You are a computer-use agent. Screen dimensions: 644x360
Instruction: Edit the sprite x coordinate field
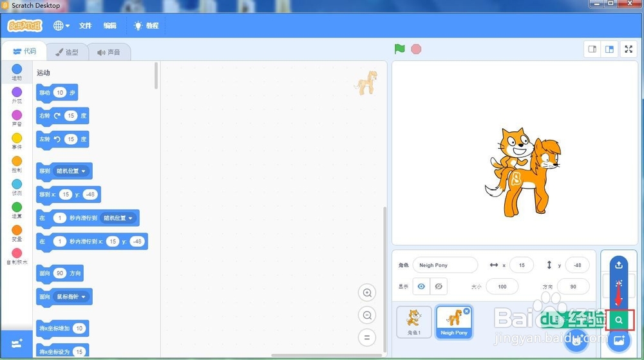point(522,265)
